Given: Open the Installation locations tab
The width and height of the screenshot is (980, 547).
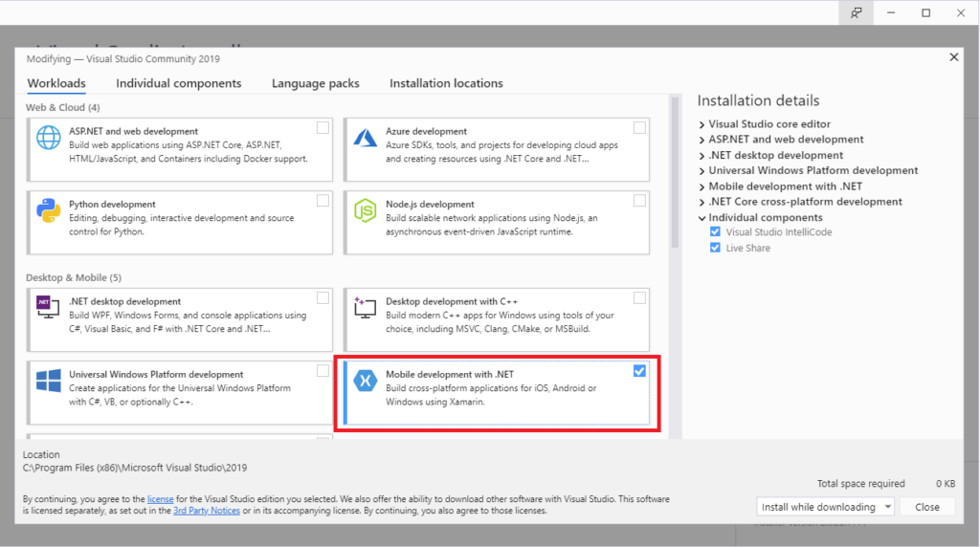Looking at the screenshot, I should pyautogui.click(x=446, y=83).
